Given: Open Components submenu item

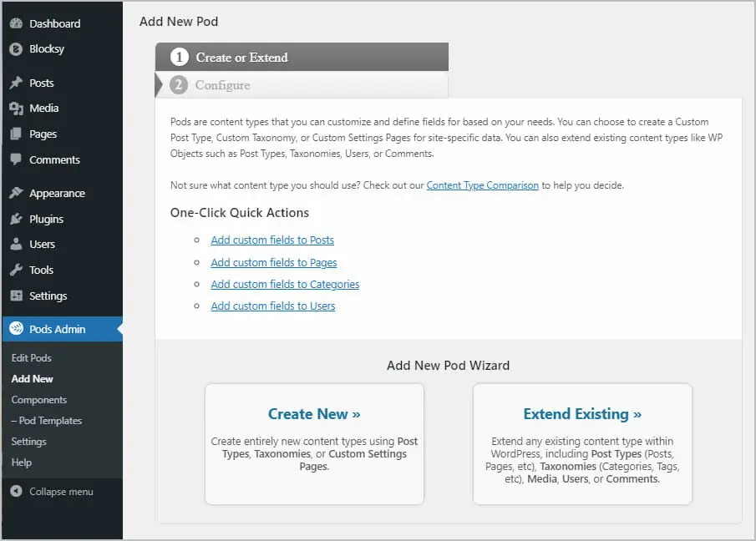Looking at the screenshot, I should tap(39, 400).
